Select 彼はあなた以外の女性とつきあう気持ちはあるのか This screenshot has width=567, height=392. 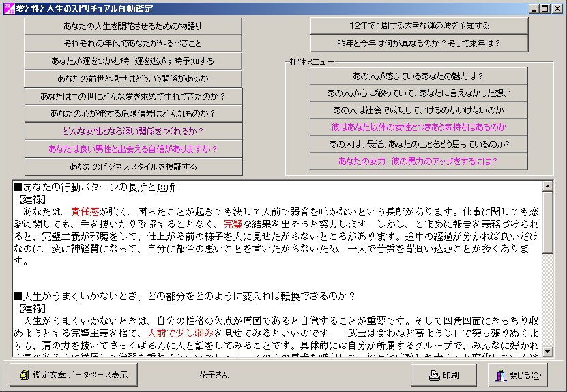pos(418,127)
